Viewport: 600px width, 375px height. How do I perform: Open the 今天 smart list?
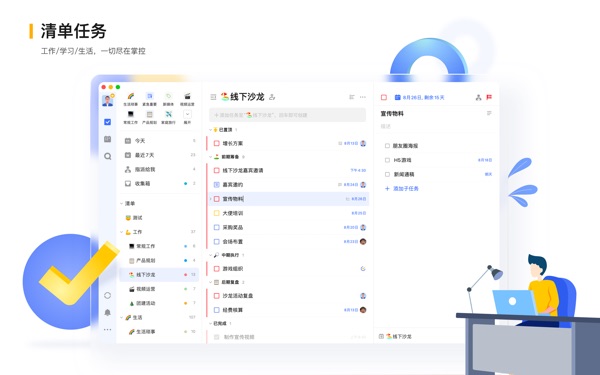pyautogui.click(x=160, y=141)
